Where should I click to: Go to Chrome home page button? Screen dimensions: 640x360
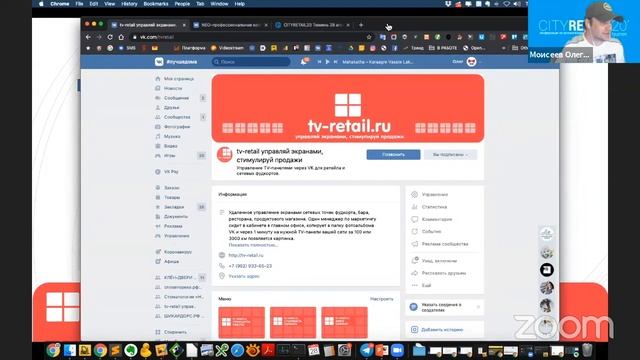pyautogui.click(x=121, y=37)
